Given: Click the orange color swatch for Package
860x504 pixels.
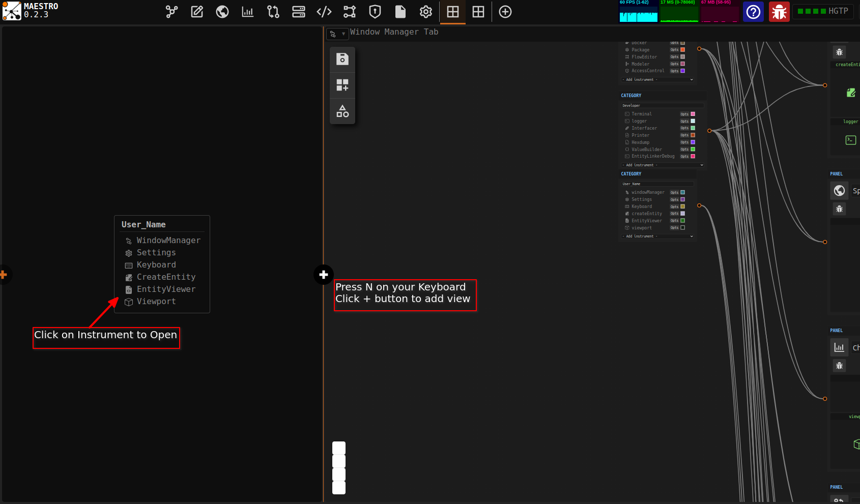Looking at the screenshot, I should [682, 50].
